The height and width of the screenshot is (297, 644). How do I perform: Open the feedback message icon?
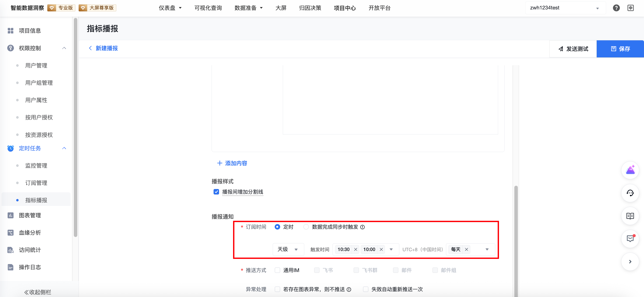pos(630,239)
